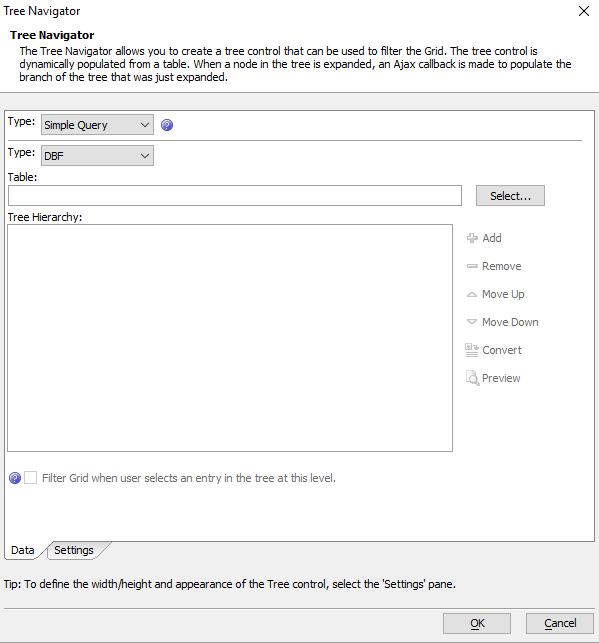Click the Convert icon
The image size is (599, 643).
click(x=472, y=350)
